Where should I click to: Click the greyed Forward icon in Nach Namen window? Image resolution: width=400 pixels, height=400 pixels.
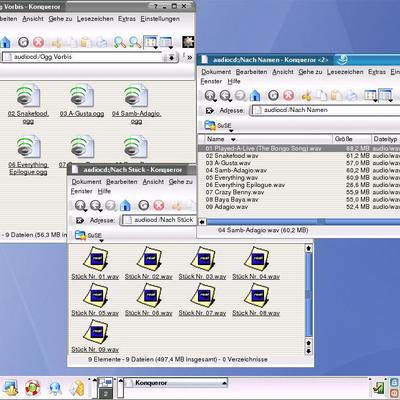(x=240, y=96)
